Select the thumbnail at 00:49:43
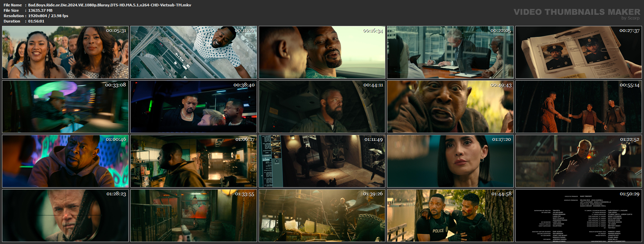Image resolution: width=644 pixels, height=244 pixels. coord(450,107)
